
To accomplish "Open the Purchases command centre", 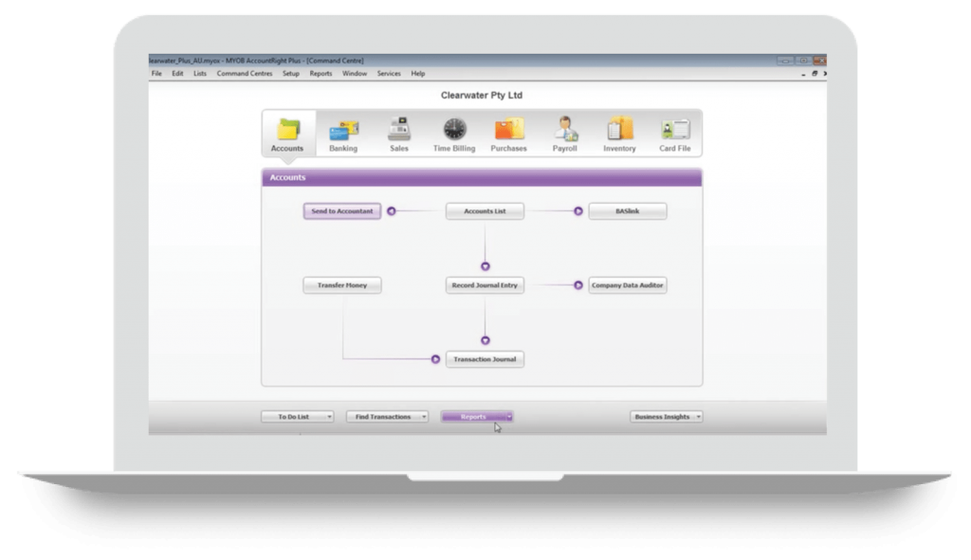I will point(508,135).
